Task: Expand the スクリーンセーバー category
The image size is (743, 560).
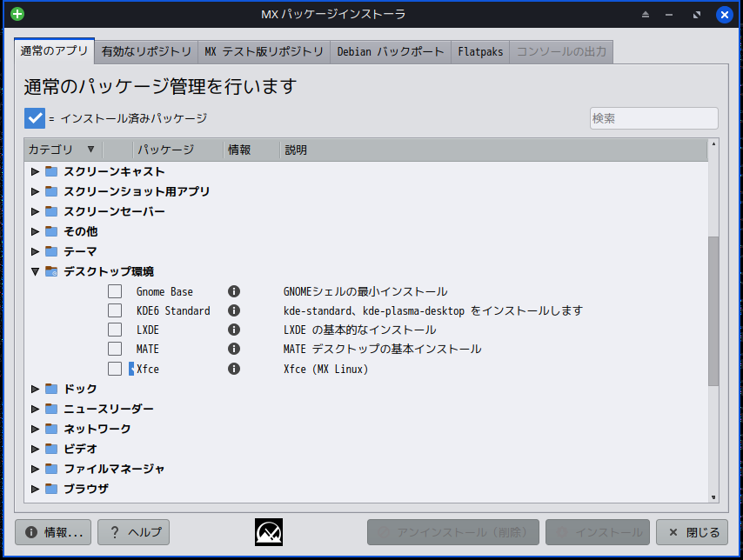Action: pyautogui.click(x=35, y=211)
